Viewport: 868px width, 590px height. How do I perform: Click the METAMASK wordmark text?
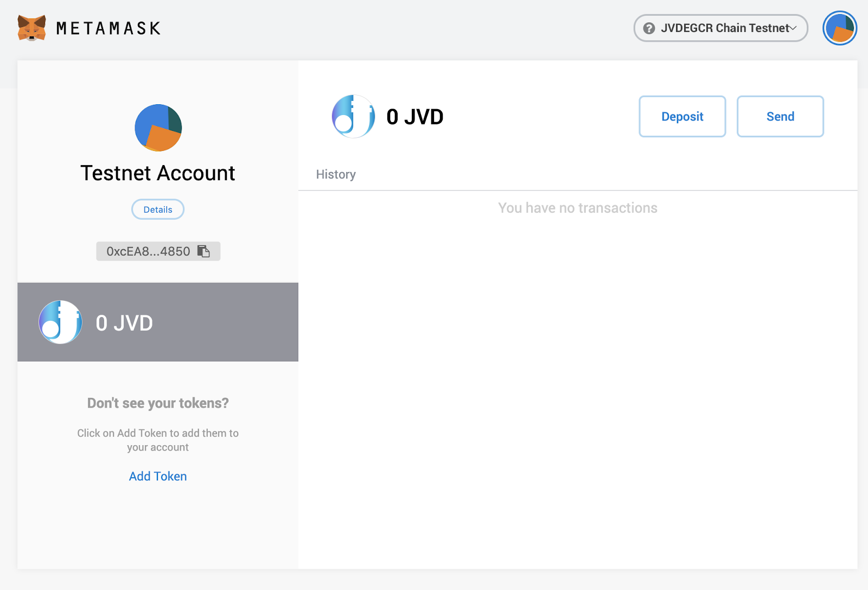(108, 28)
